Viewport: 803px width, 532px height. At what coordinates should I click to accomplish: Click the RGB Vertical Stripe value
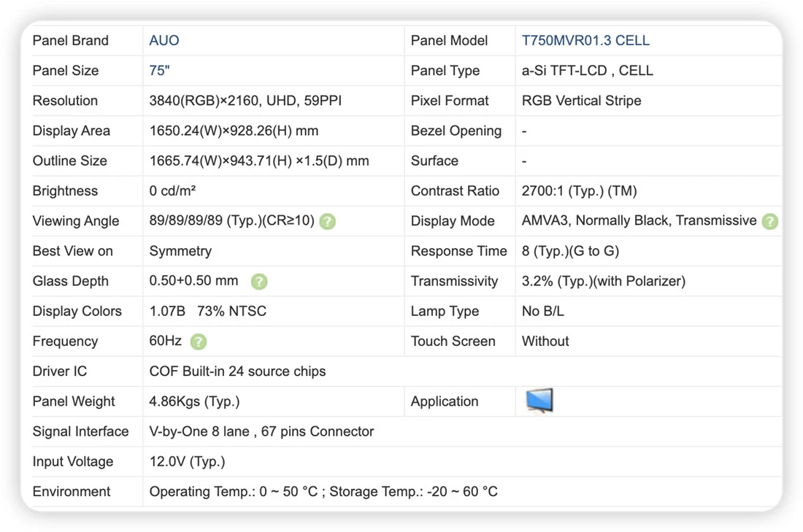point(581,101)
